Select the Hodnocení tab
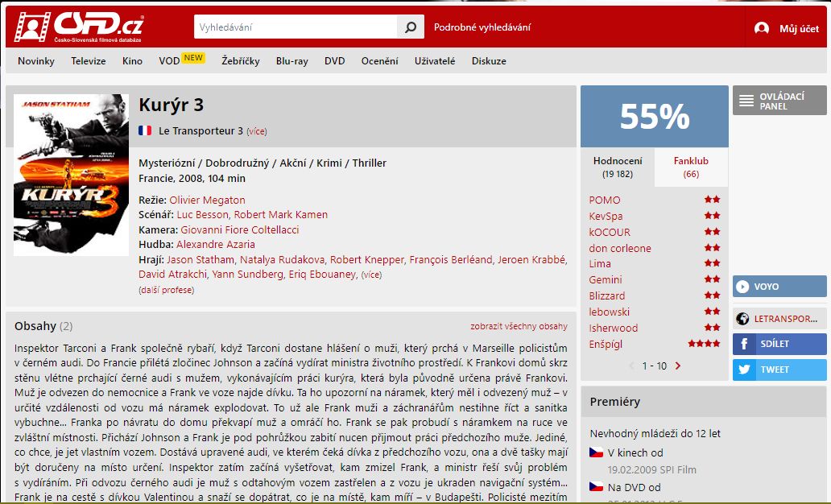 pyautogui.click(x=618, y=167)
